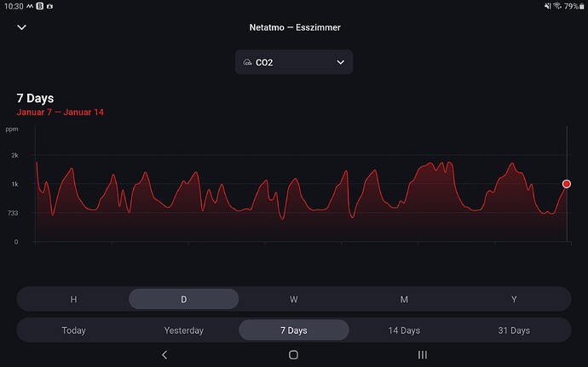Tap the Android back navigation arrow
This screenshot has height=367, width=588.
click(164, 354)
